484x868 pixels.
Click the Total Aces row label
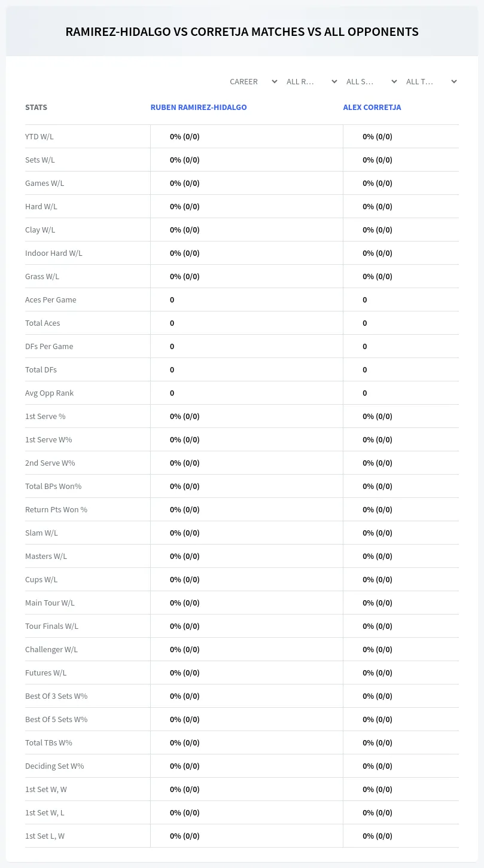pos(42,323)
